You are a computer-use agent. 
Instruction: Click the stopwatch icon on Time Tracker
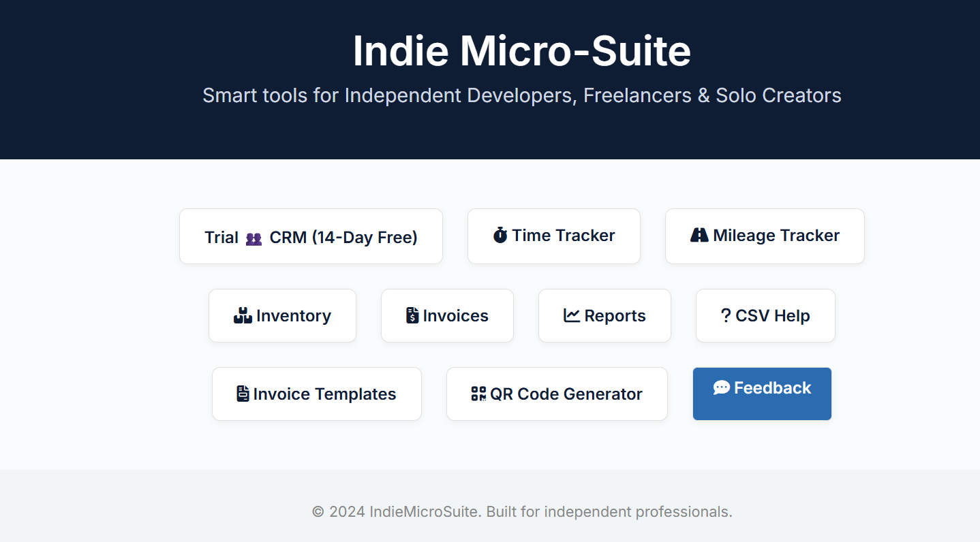(501, 235)
